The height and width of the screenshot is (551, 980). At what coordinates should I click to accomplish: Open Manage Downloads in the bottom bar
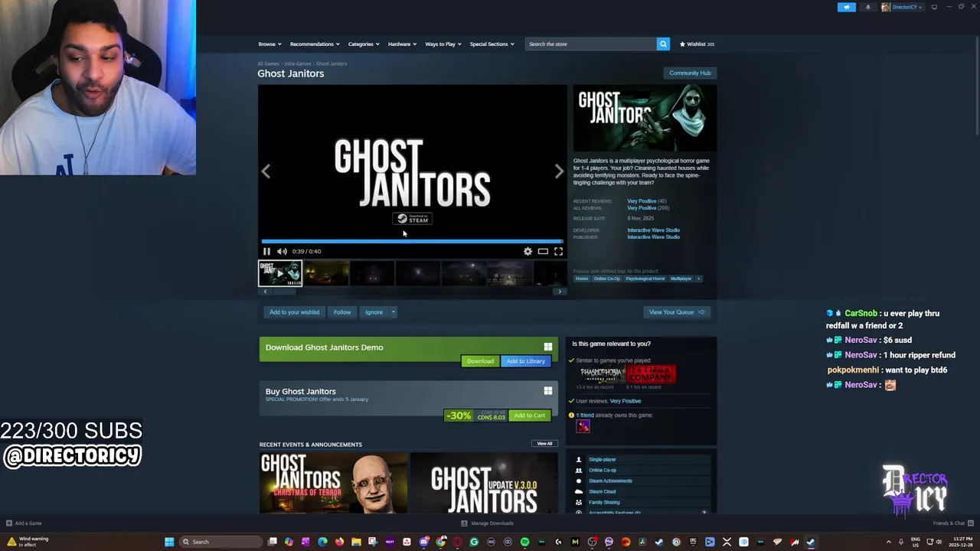[487, 523]
